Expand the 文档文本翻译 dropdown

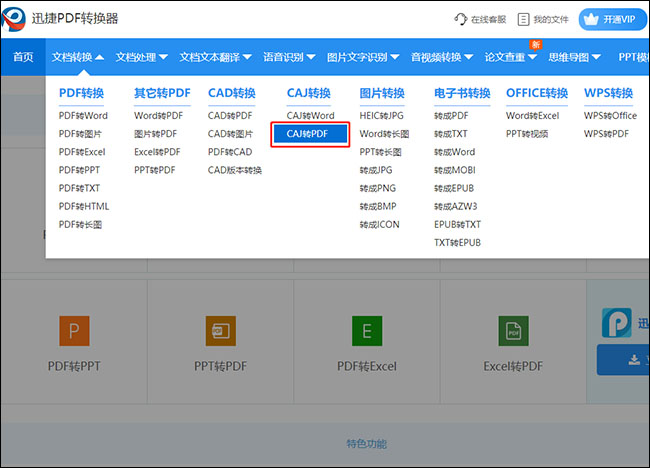point(215,57)
